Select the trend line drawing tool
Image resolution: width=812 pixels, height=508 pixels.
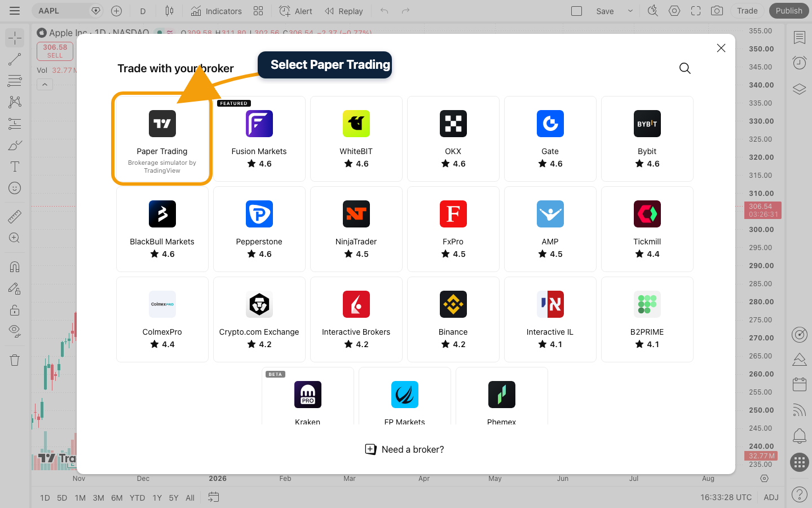15,59
